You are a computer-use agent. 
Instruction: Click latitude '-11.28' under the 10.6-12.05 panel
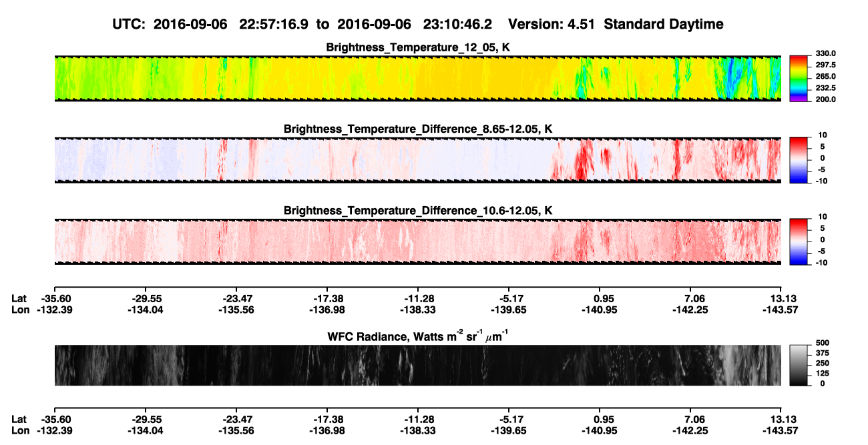pos(418,299)
